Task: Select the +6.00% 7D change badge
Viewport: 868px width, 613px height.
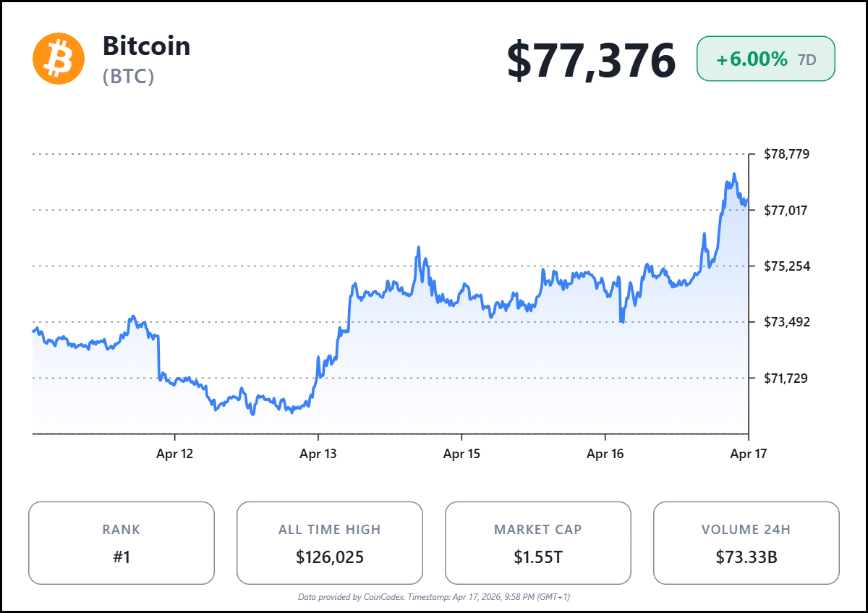Action: (x=765, y=59)
